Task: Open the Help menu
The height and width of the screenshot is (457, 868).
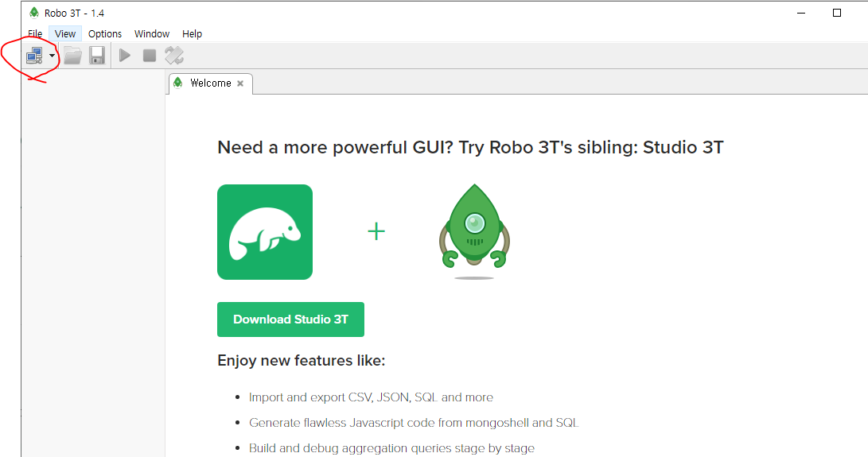Action: pyautogui.click(x=192, y=33)
